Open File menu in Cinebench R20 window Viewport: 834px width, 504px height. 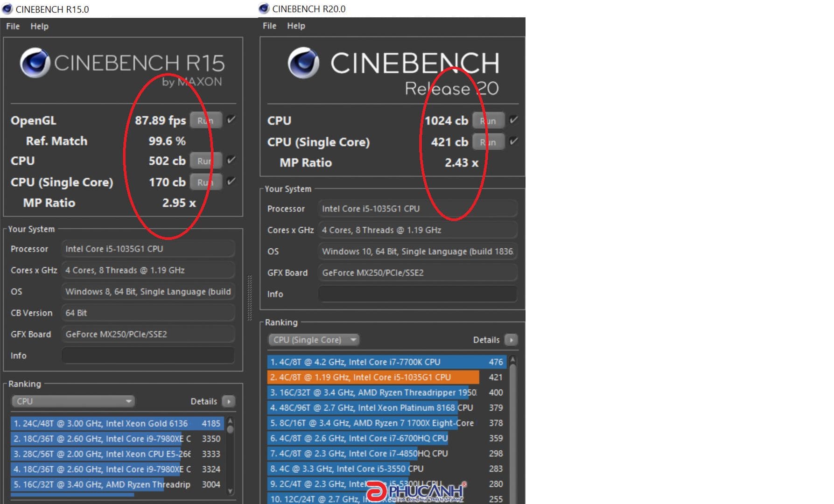[x=269, y=26]
